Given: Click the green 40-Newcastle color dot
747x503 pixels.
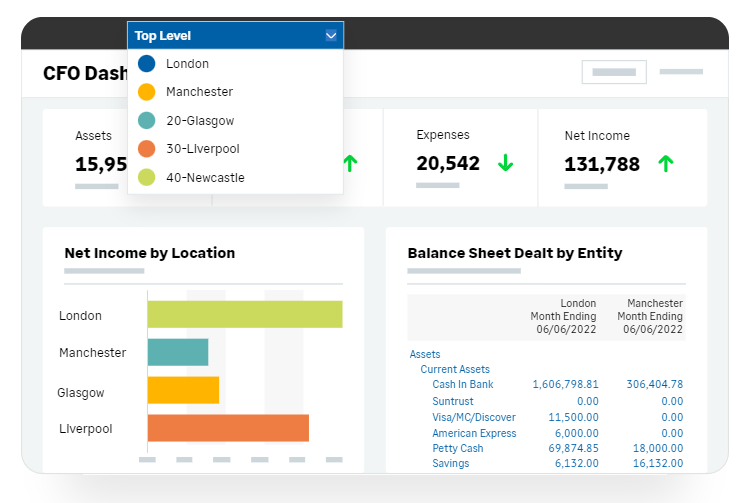Looking at the screenshot, I should pyautogui.click(x=147, y=177).
